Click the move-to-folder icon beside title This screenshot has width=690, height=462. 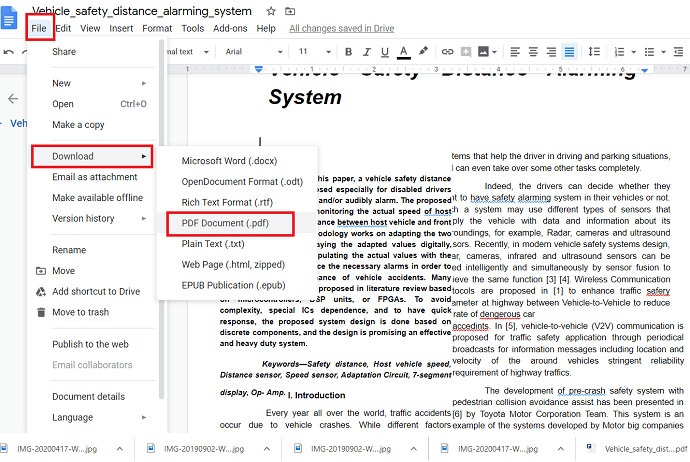pyautogui.click(x=290, y=11)
